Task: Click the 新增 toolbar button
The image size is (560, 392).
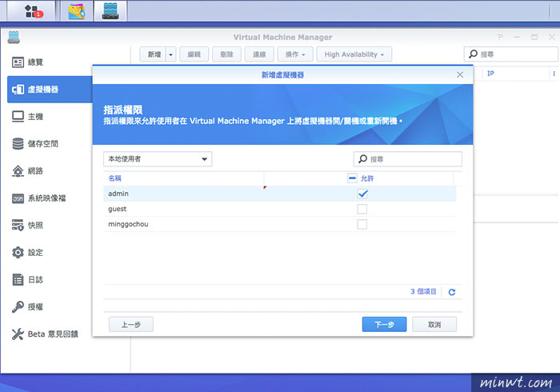Action: click(x=154, y=54)
